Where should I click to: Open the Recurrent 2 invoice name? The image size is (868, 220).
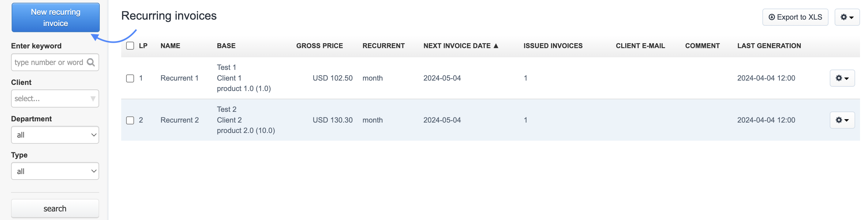(179, 120)
